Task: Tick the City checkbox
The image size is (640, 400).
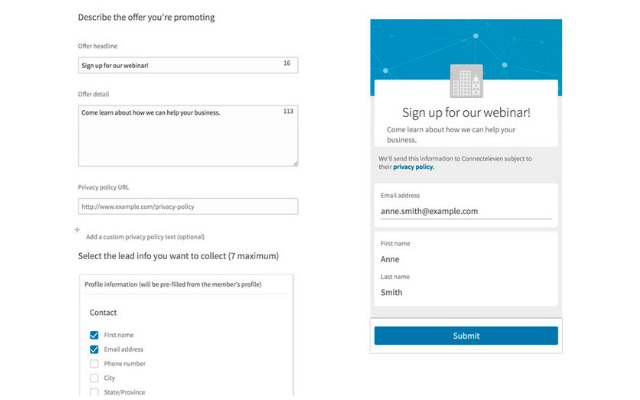Action: coord(94,378)
